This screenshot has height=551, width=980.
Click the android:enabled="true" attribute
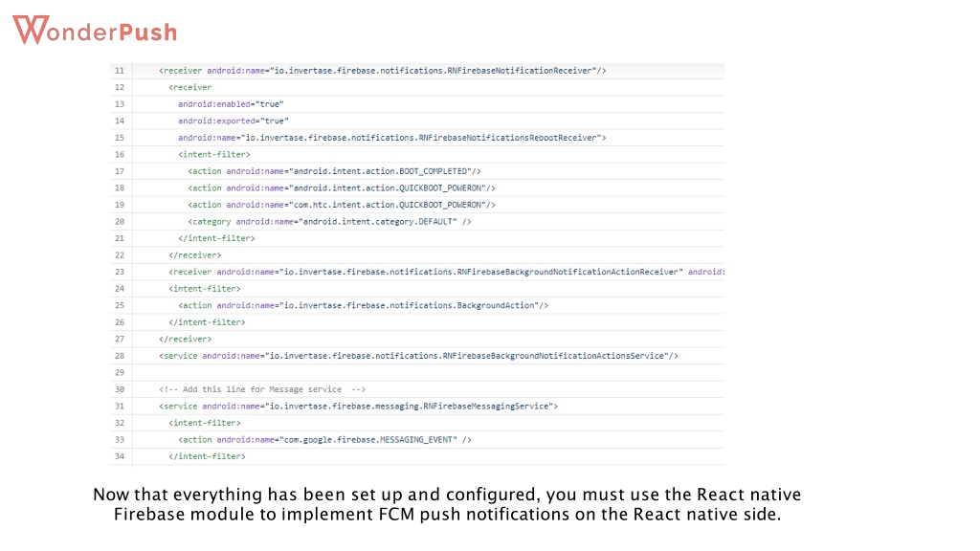point(231,104)
